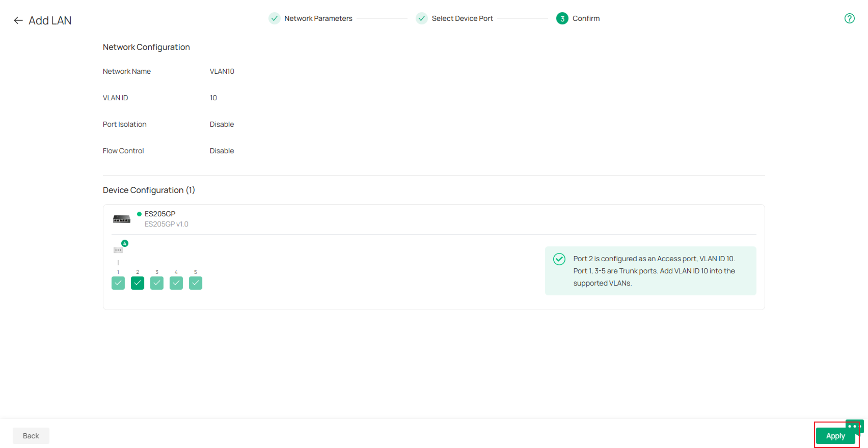Open the help question mark icon
This screenshot has width=868, height=448.
[849, 18]
